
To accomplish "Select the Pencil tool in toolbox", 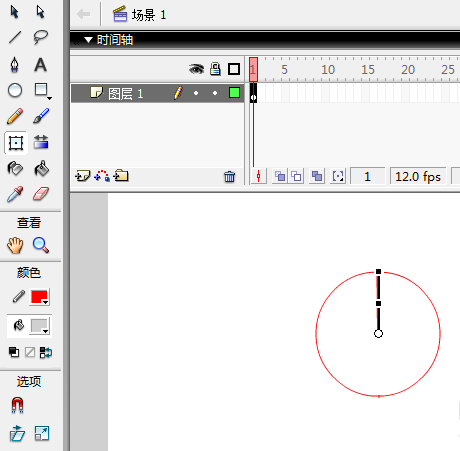I will click(x=15, y=116).
